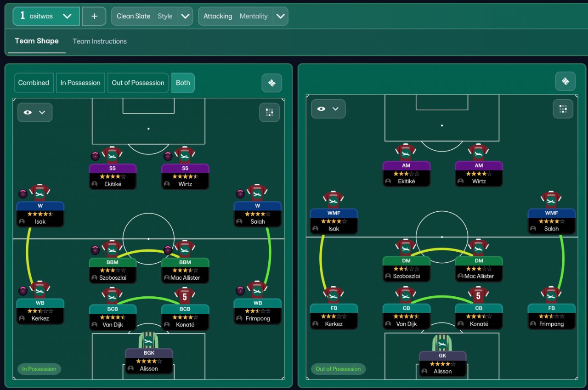Screen dimensions: 588x390
Task: Click green In Possession label at pitch bottom
Action: [x=39, y=369]
